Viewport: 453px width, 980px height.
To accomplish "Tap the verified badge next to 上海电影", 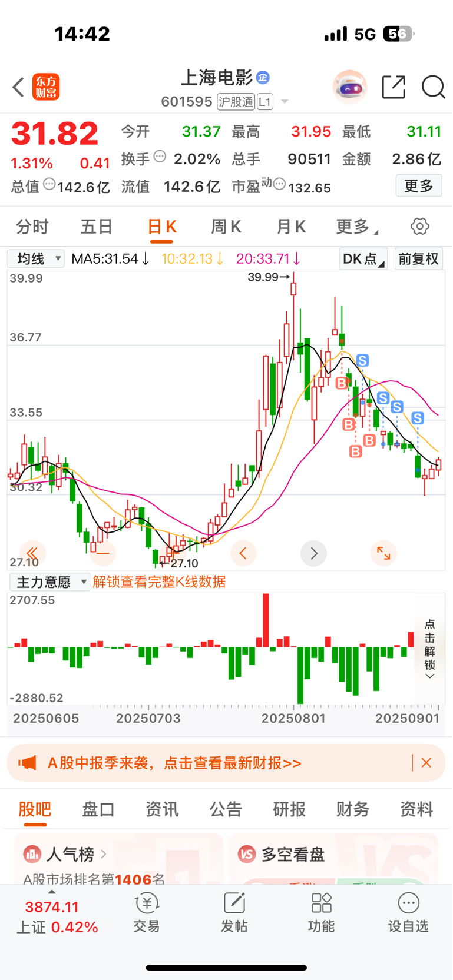I will click(x=263, y=77).
